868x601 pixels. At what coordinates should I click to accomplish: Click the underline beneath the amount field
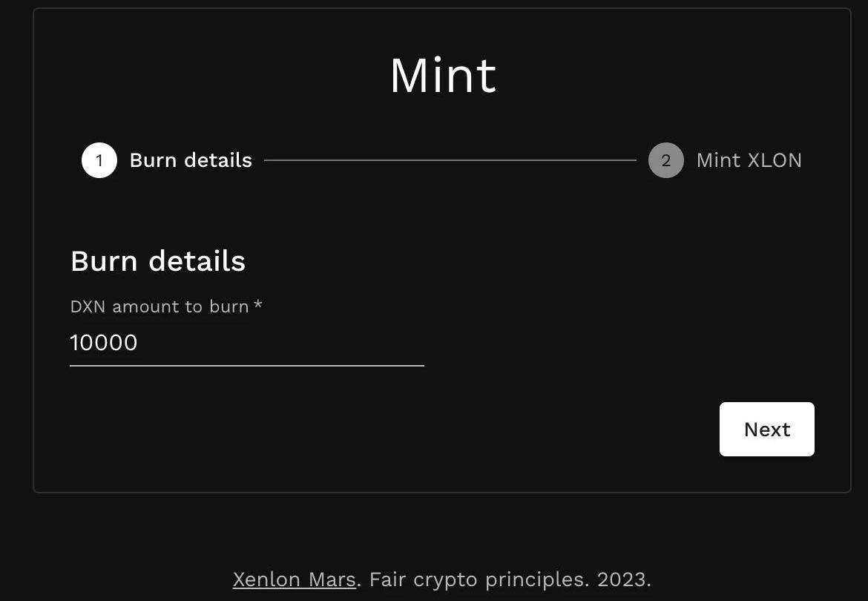(246, 366)
